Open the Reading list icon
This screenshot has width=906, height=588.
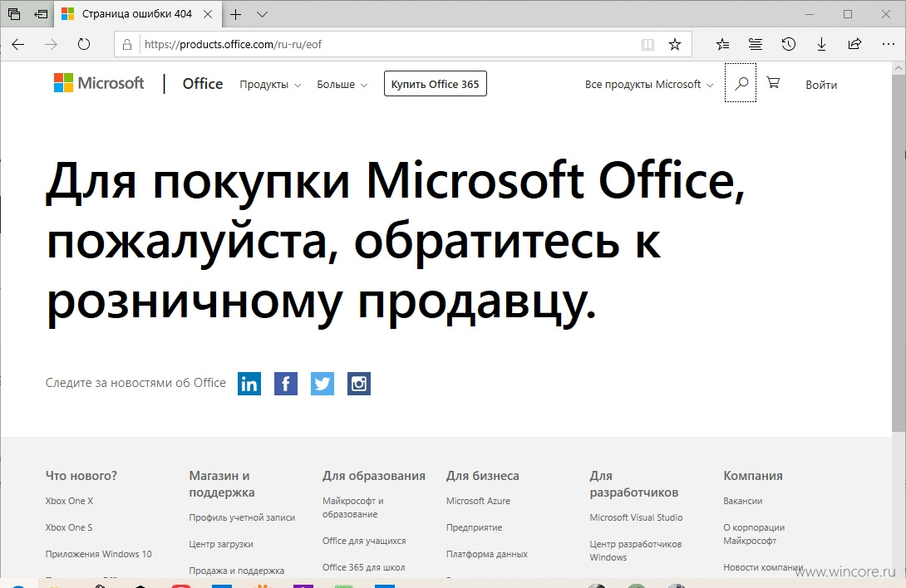[756, 45]
